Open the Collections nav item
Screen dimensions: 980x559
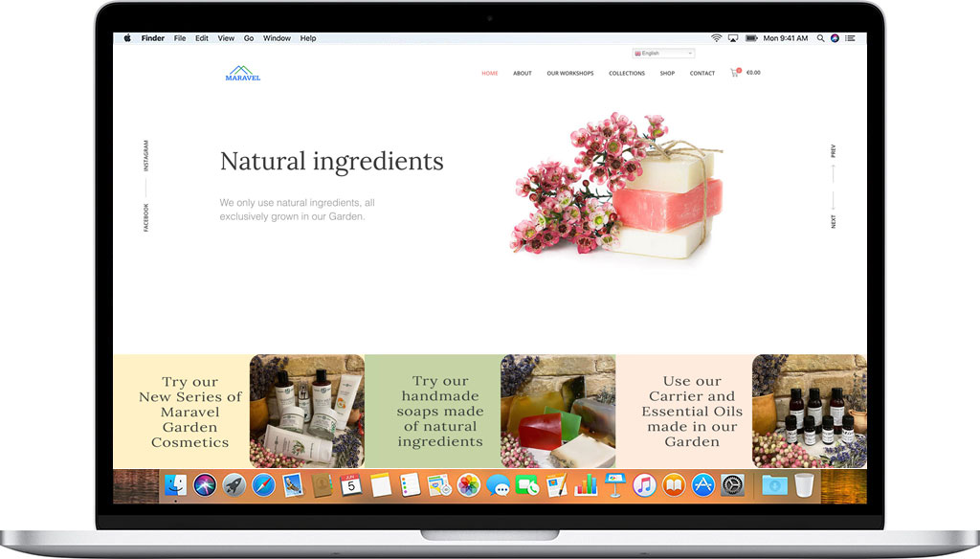[x=627, y=74]
